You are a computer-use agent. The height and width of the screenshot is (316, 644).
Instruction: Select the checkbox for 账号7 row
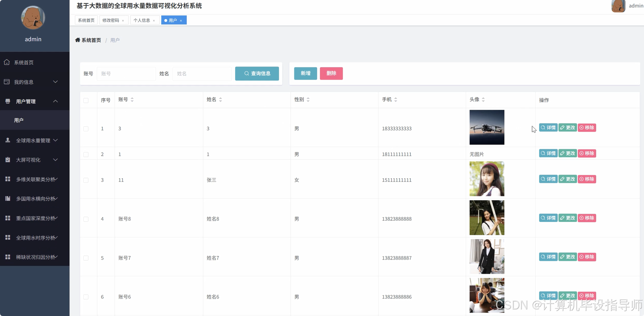[x=86, y=258]
